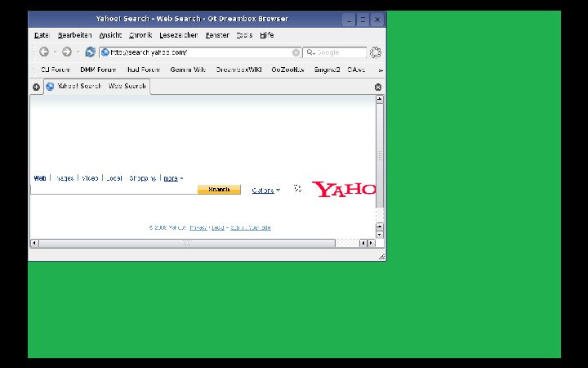588x368 pixels.
Task: Go back with the back arrow button
Action: [44, 52]
